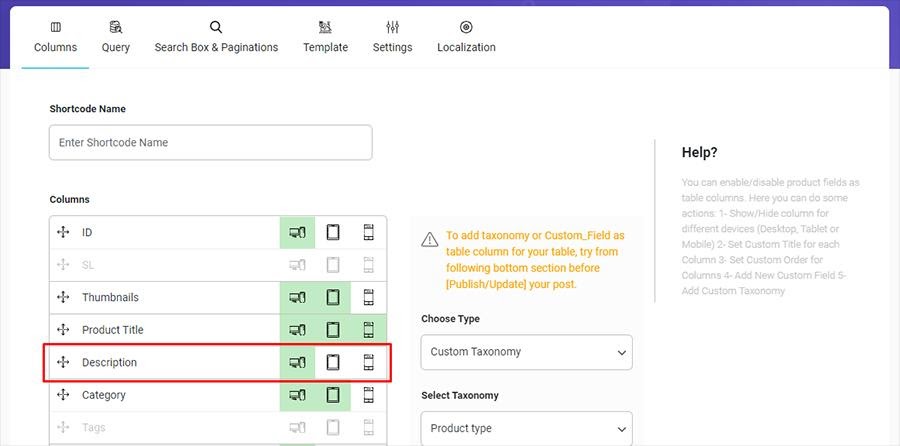
Task: Click the warning triangle icon
Action: (429, 239)
